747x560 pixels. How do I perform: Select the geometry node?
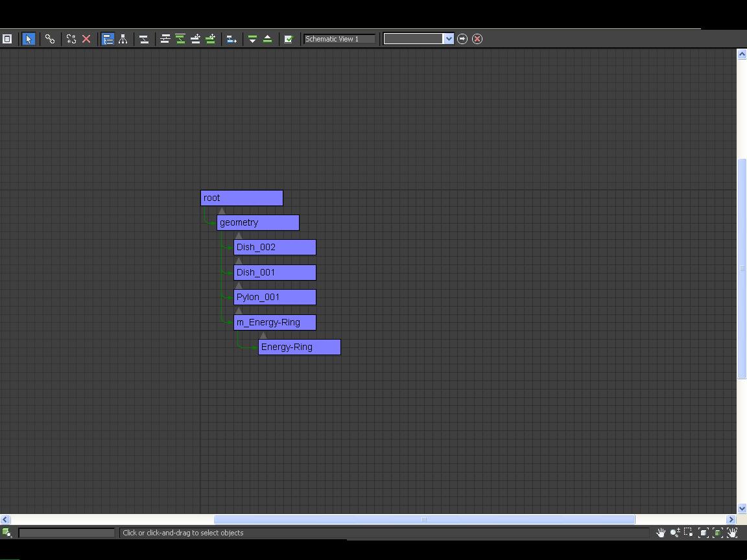257,222
